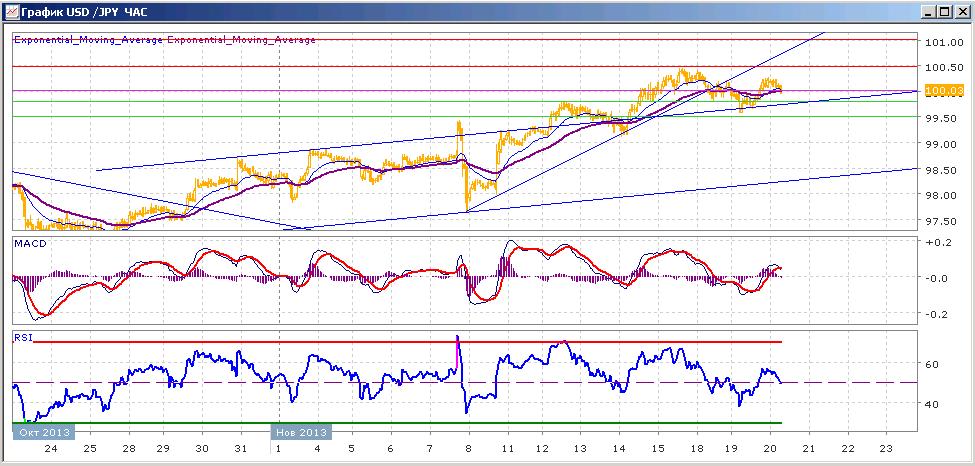Open the chart window's title bar icon
This screenshot has height=466, width=975.
click(x=12, y=11)
